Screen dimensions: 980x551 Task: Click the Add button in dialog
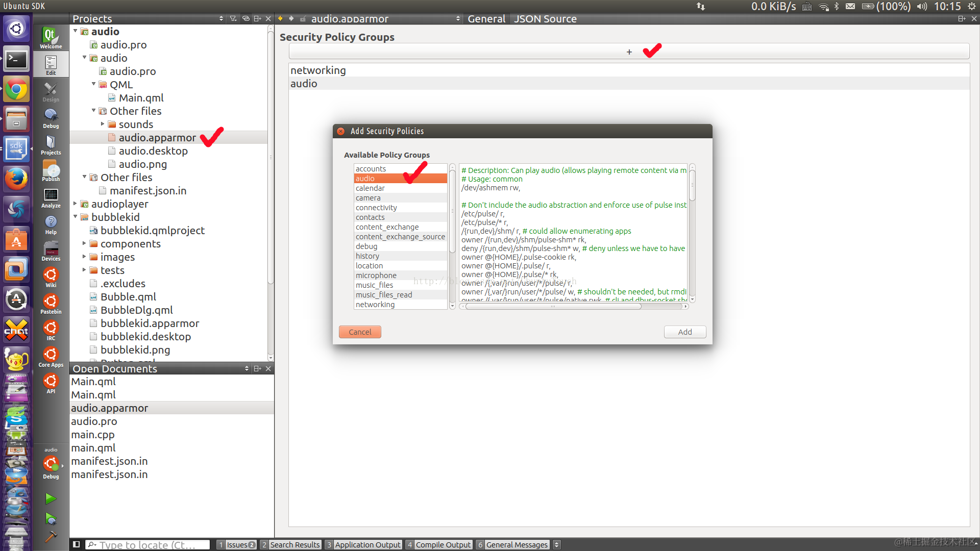(x=684, y=332)
